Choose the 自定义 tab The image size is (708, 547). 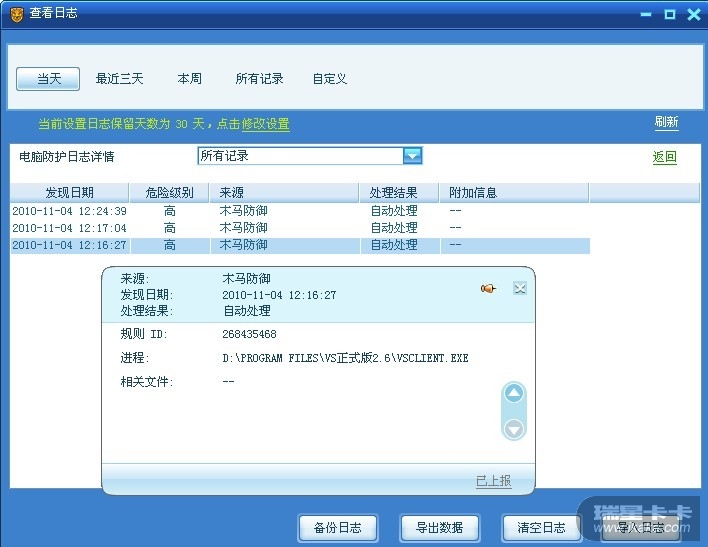[330, 79]
